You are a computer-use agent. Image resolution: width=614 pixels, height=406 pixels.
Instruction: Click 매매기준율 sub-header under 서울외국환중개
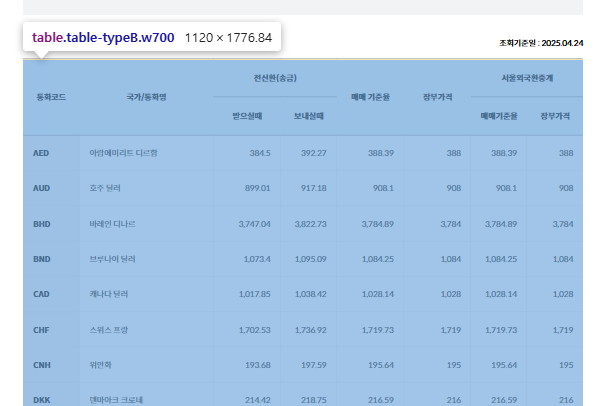(x=499, y=116)
